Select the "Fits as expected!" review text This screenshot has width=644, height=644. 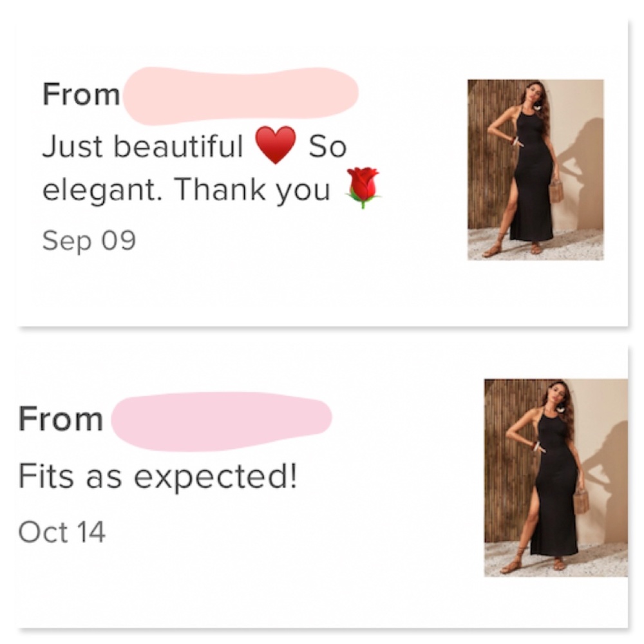(158, 477)
